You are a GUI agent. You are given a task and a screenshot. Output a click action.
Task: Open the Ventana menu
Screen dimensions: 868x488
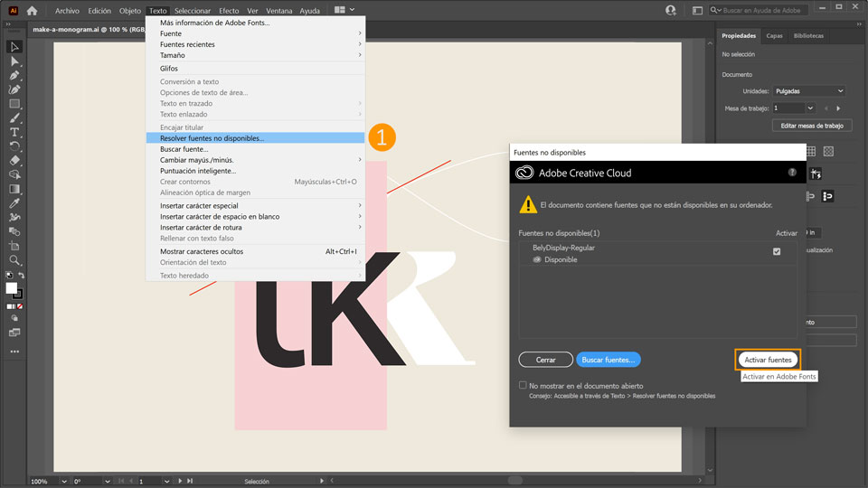pos(279,11)
